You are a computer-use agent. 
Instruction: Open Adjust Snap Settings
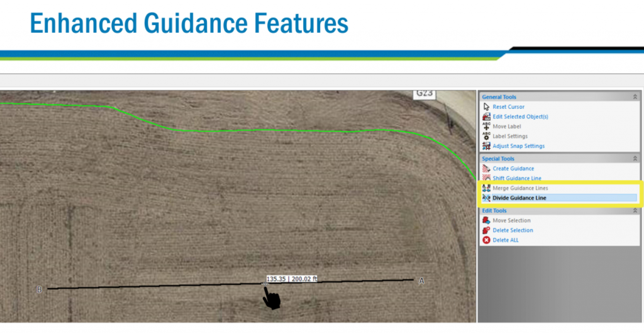click(519, 146)
